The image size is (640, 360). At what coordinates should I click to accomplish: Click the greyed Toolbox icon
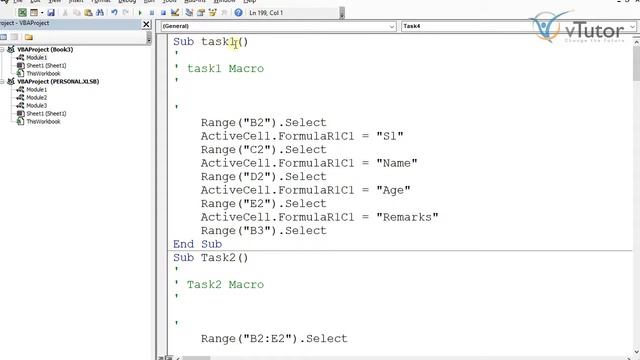(224, 13)
